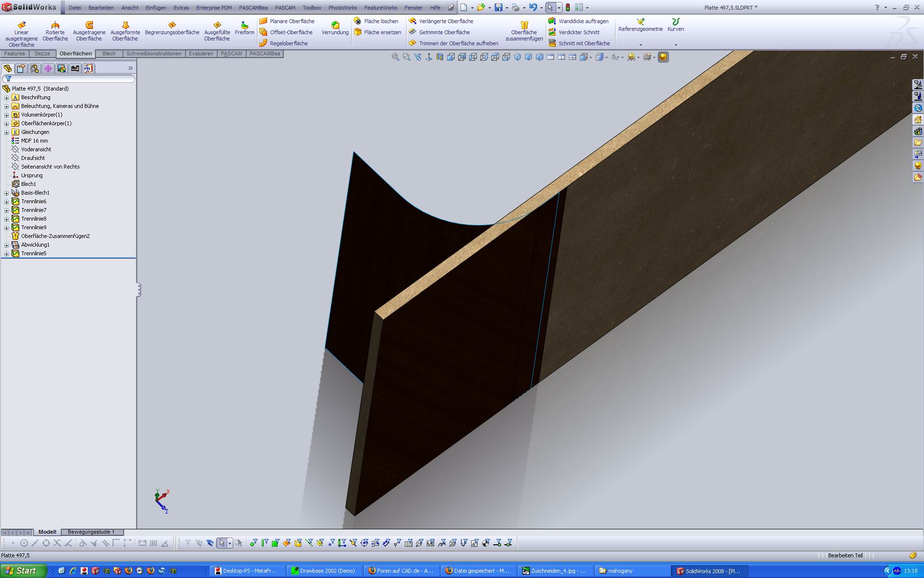Expand Beleuchtung, Kameras und Bühne node
Screen dimensions: 924x578
point(6,106)
